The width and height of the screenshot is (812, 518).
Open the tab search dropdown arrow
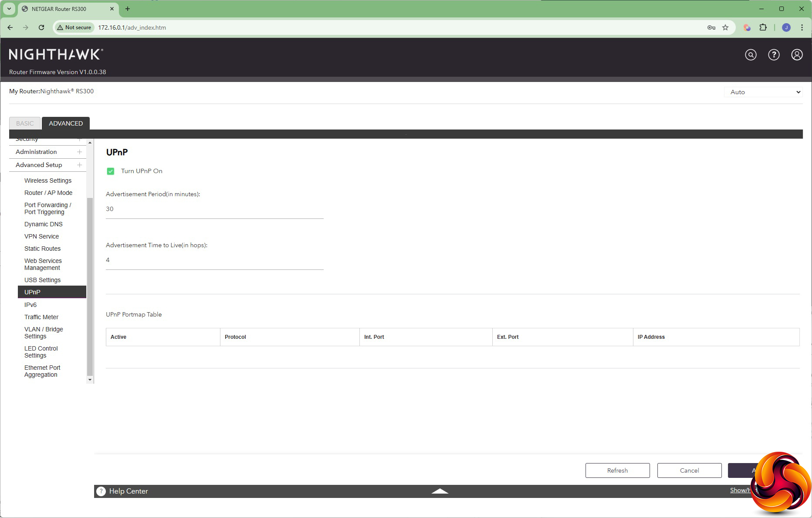(x=9, y=9)
